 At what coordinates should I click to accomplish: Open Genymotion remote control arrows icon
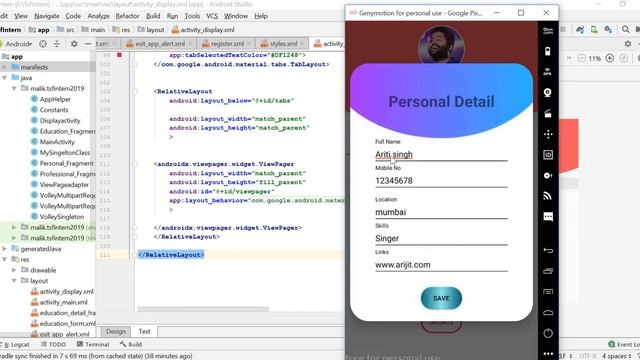point(548,134)
